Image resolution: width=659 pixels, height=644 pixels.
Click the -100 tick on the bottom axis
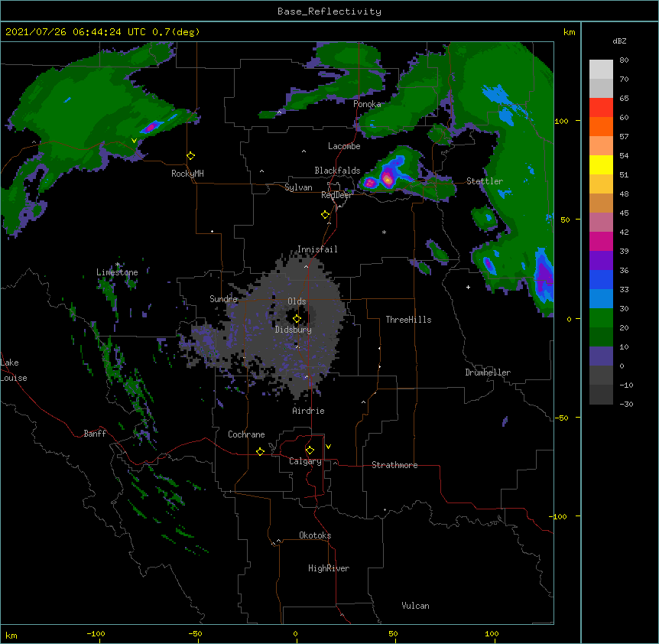click(x=96, y=634)
